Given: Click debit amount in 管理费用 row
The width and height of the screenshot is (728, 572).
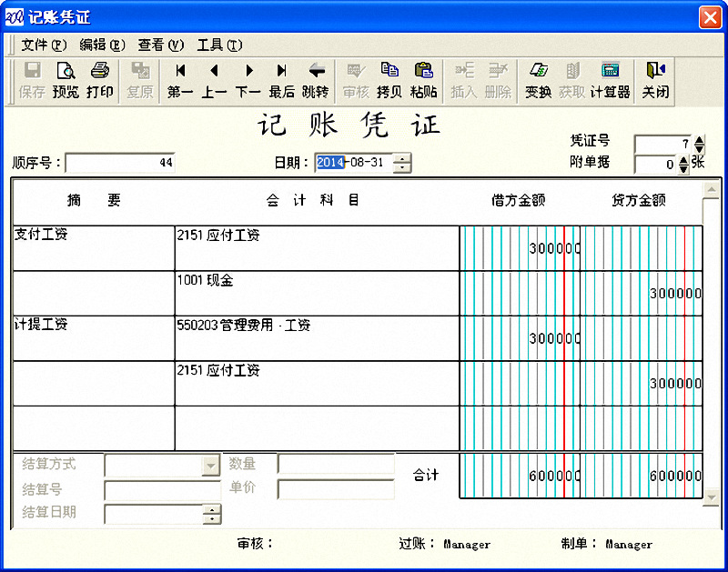Looking at the screenshot, I should click(520, 338).
